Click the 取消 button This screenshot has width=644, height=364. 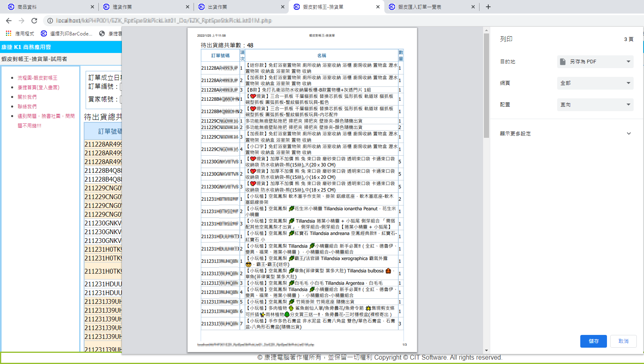click(623, 341)
